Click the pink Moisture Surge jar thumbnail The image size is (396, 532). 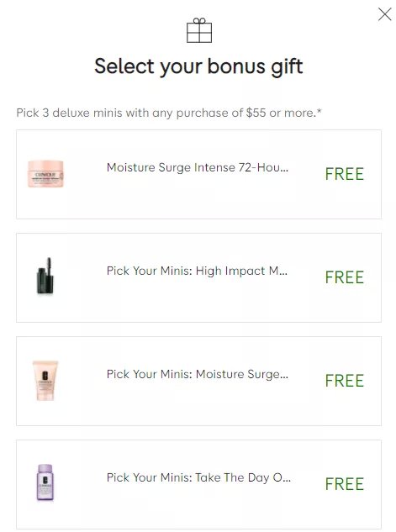45,174
